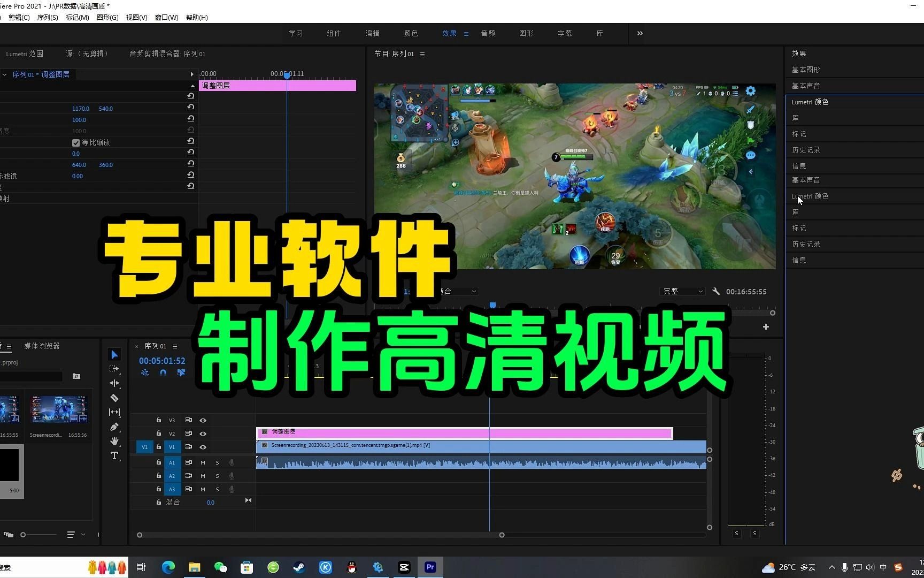Reset the anchor point 640.0 parameter

pyautogui.click(x=190, y=164)
